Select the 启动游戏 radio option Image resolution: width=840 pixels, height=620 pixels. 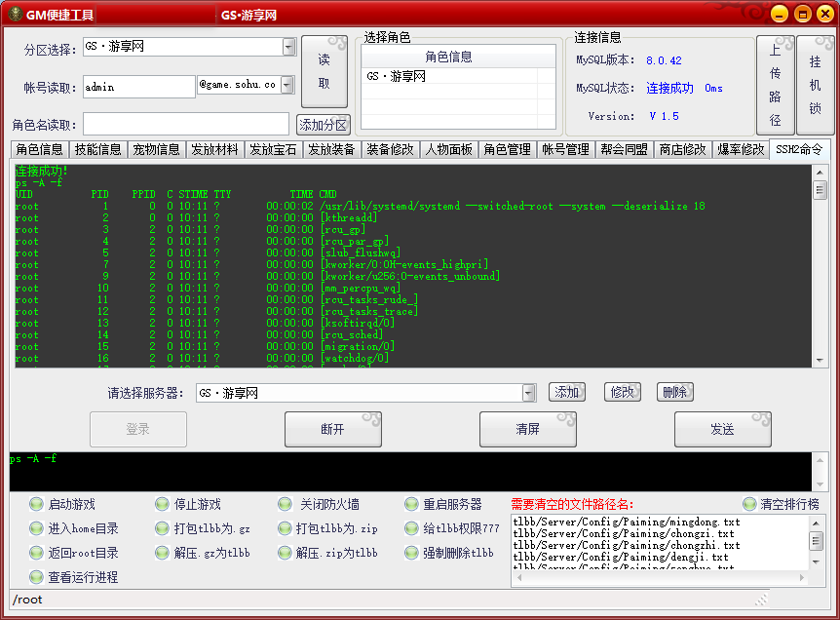click(37, 504)
